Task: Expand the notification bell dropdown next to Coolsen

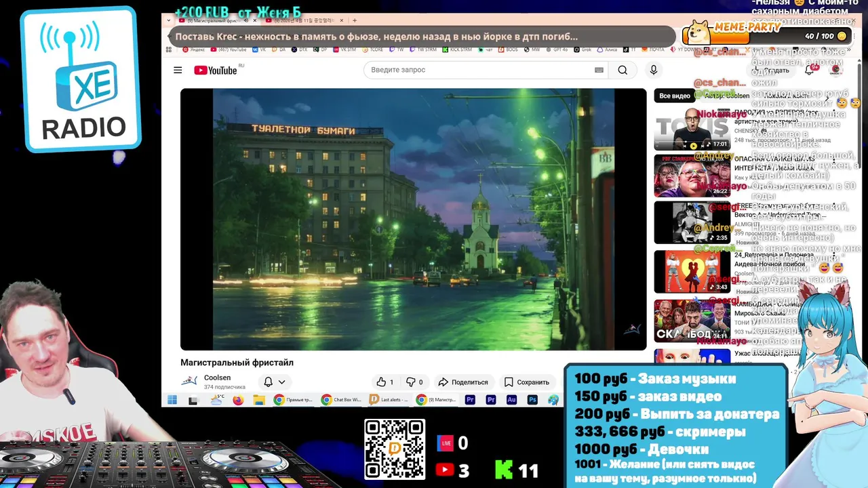Action: (x=274, y=382)
